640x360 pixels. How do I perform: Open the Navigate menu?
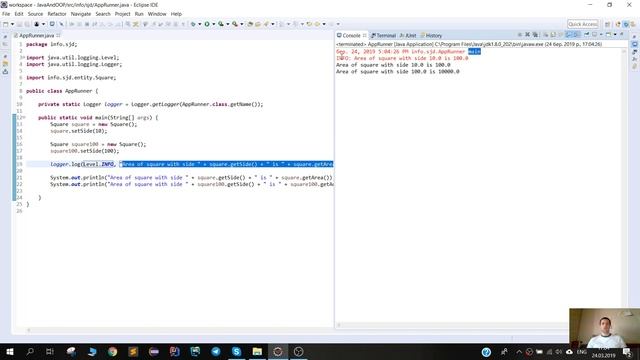coord(81,14)
